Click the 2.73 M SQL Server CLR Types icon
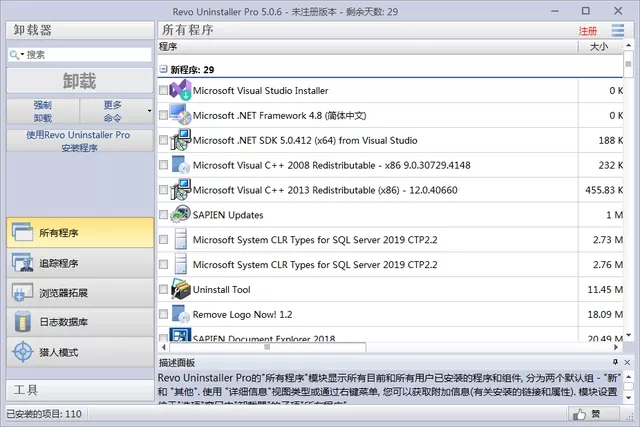The height and width of the screenshot is (427, 640). pyautogui.click(x=180, y=240)
